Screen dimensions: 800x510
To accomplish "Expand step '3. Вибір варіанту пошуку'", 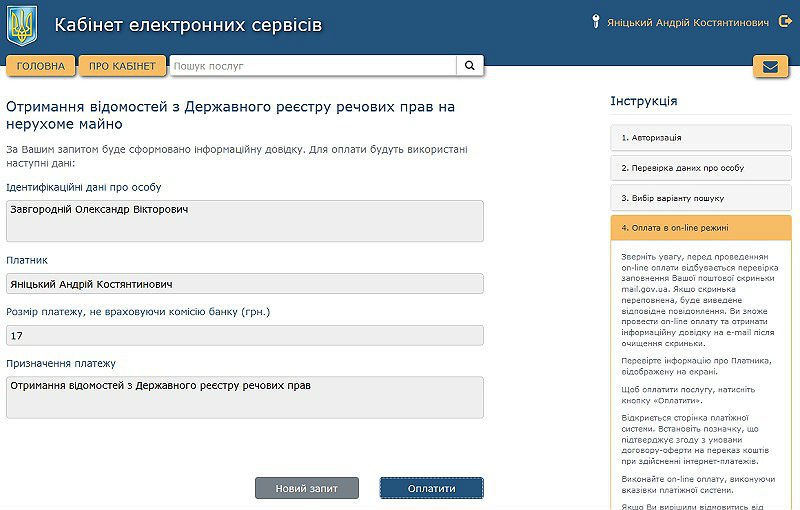I will click(x=700, y=198).
